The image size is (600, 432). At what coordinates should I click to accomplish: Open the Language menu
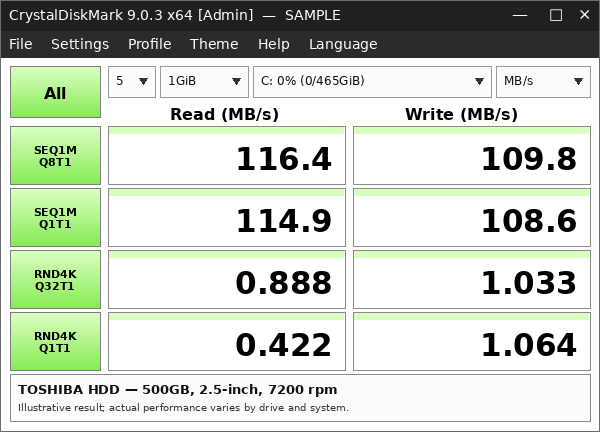343,44
